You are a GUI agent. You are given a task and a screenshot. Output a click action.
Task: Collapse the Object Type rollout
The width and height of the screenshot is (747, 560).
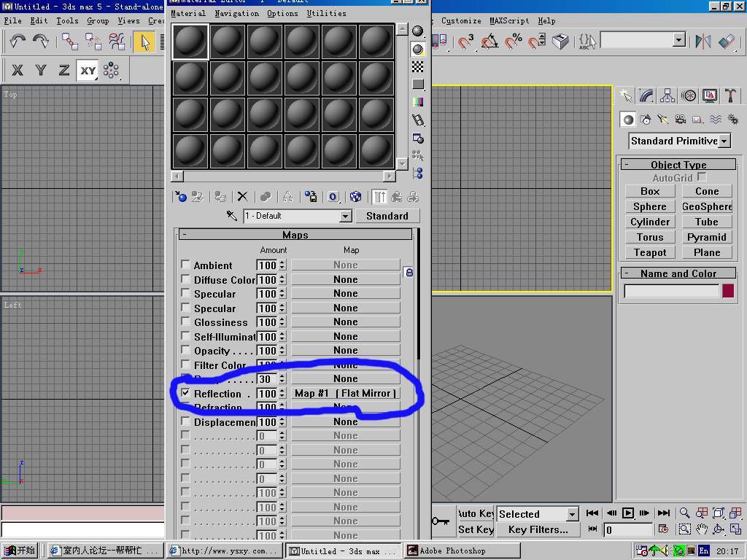[678, 164]
